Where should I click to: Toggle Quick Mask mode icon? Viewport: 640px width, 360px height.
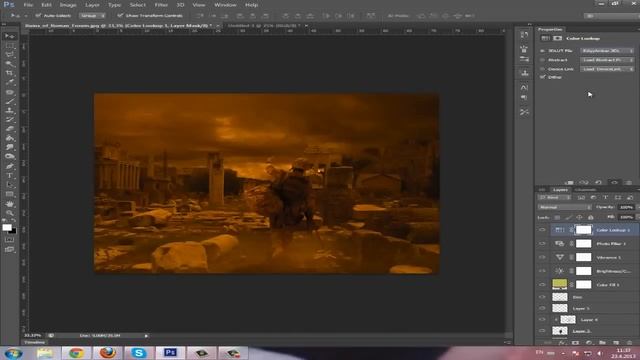click(x=9, y=240)
